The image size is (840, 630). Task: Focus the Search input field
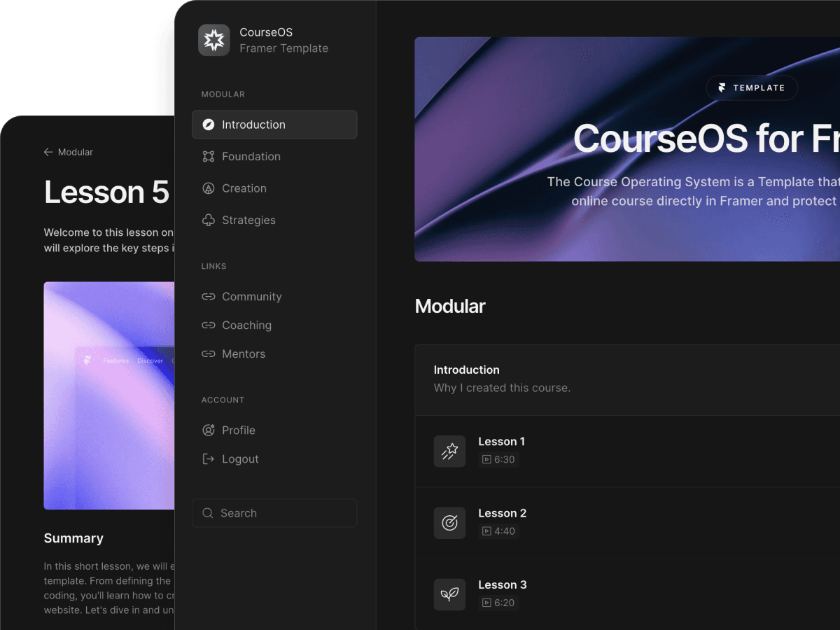click(x=274, y=513)
